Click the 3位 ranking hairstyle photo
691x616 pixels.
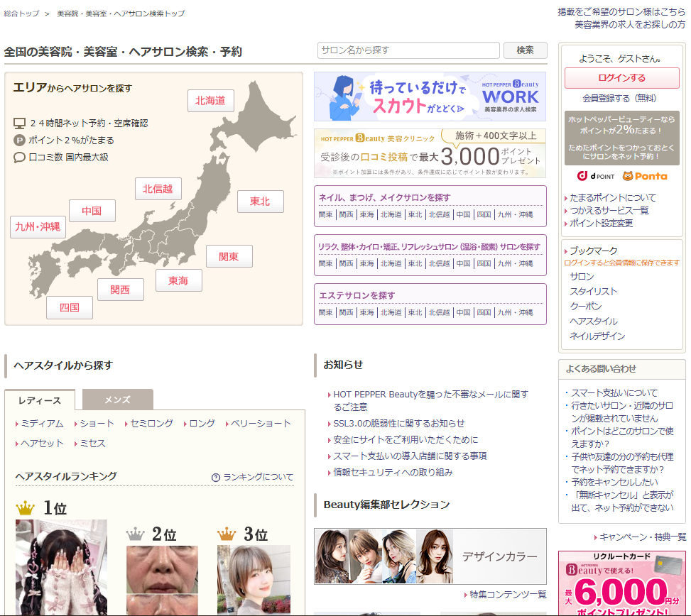[x=254, y=580]
